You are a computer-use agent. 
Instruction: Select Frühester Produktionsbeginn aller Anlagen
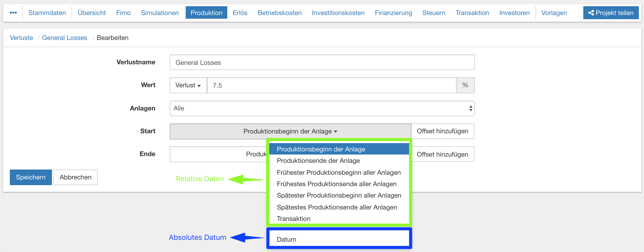pyautogui.click(x=338, y=172)
